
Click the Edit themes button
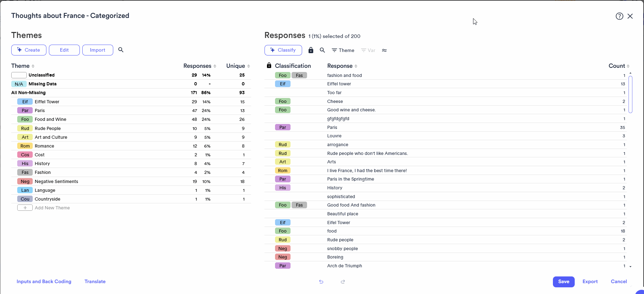64,50
